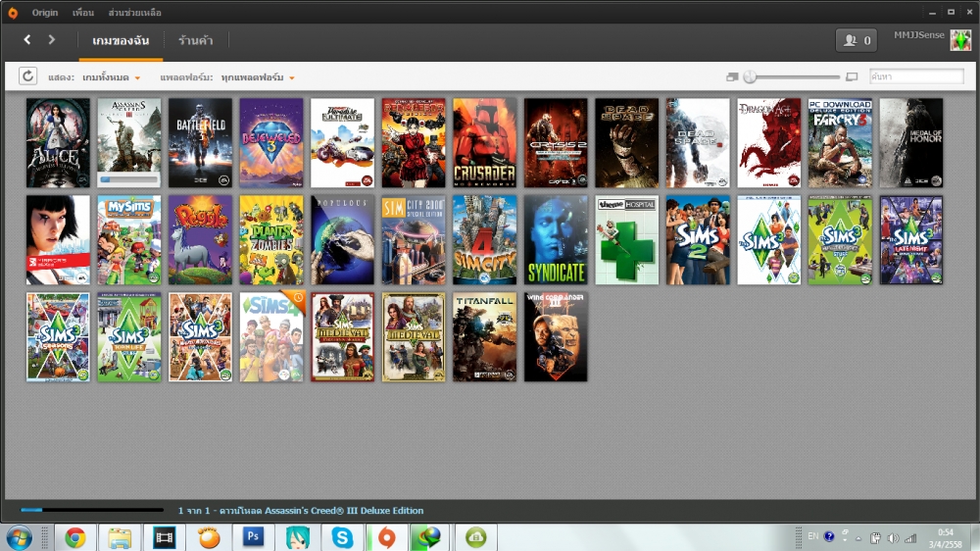This screenshot has height=551, width=980.
Task: Select the white Sims 3 base game tile
Action: click(768, 240)
